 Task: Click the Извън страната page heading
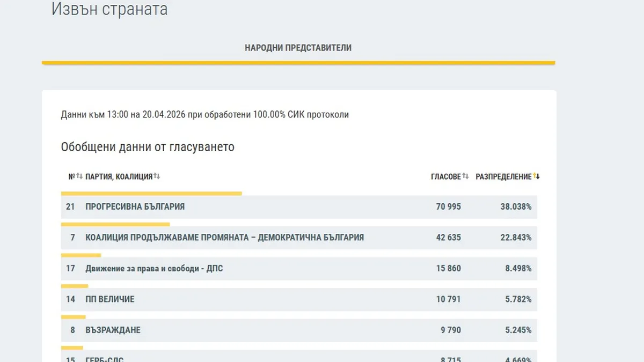click(109, 9)
